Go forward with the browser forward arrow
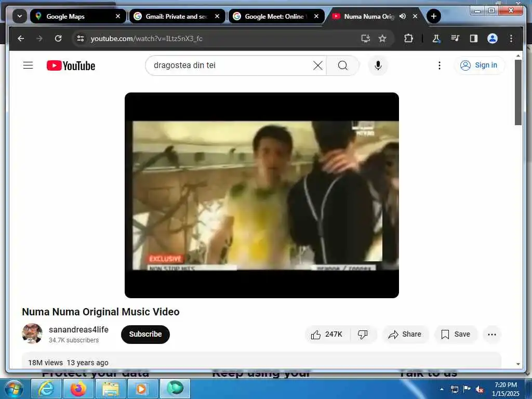The image size is (532, 399). tap(39, 38)
